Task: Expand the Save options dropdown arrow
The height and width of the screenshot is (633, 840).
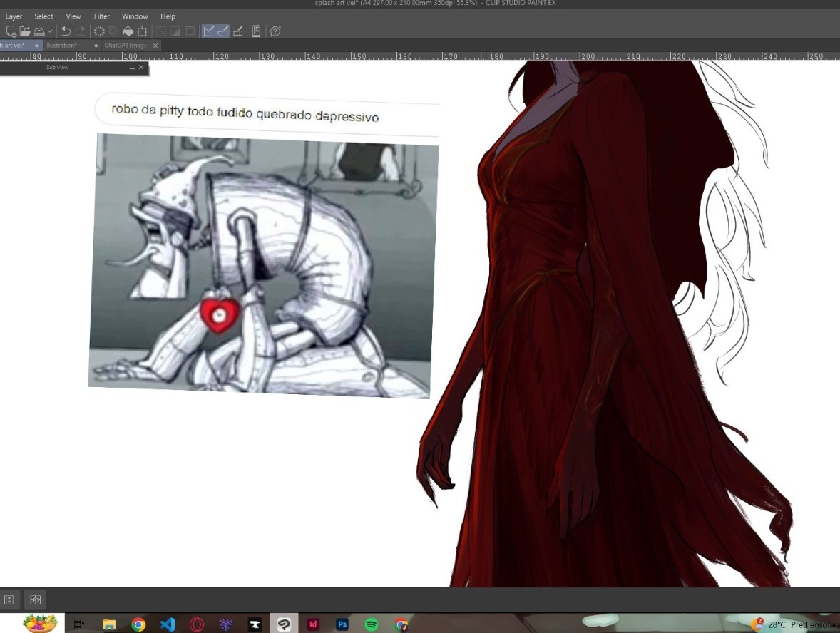Action: pyautogui.click(x=50, y=31)
